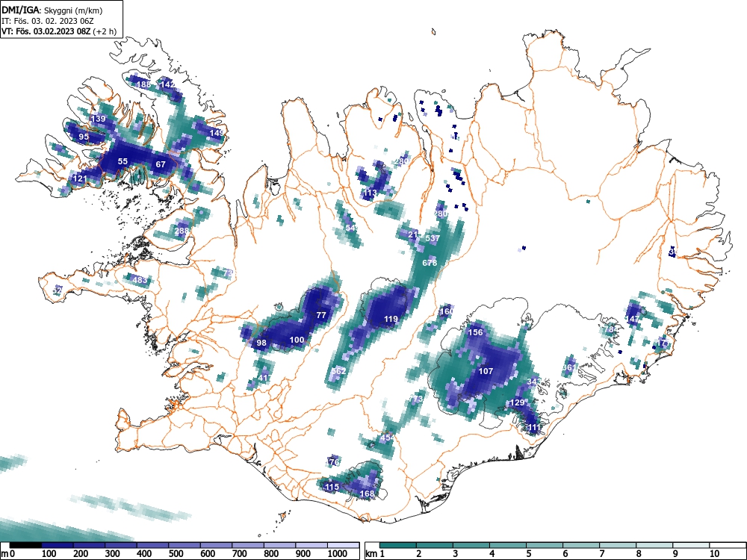Screen dimensions: 747x560
Task: Click the map value "147" in the east
Action: [x=633, y=319]
